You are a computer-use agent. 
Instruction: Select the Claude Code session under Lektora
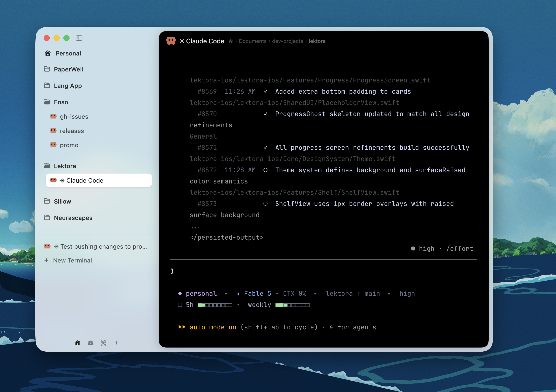[99, 180]
